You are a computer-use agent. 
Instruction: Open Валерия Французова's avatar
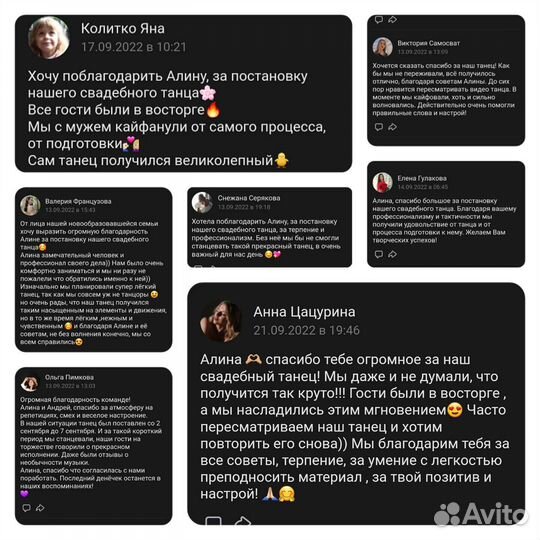click(30, 205)
